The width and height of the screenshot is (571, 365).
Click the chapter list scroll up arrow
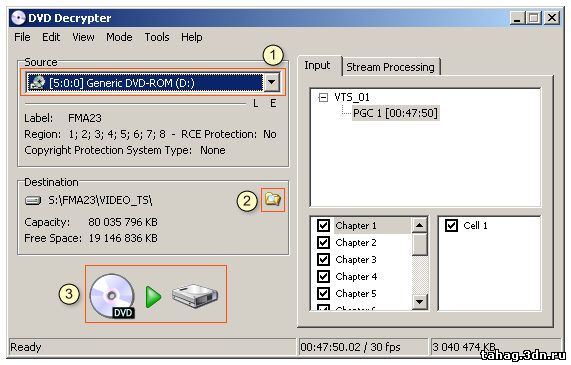420,225
